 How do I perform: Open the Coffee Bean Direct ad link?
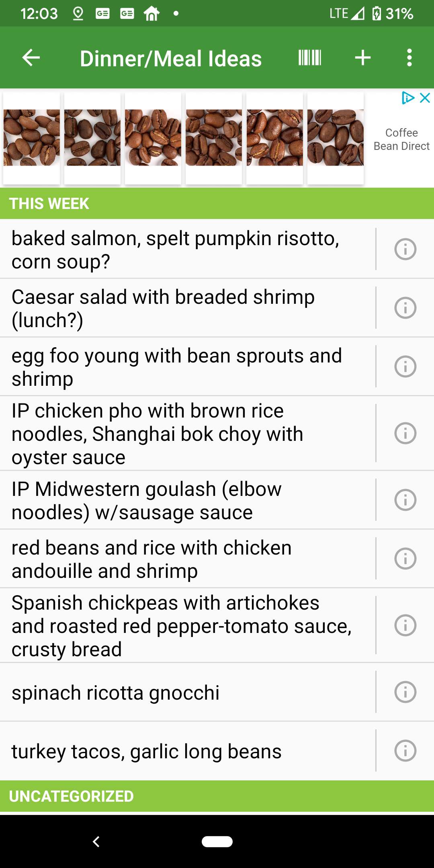[x=401, y=139]
